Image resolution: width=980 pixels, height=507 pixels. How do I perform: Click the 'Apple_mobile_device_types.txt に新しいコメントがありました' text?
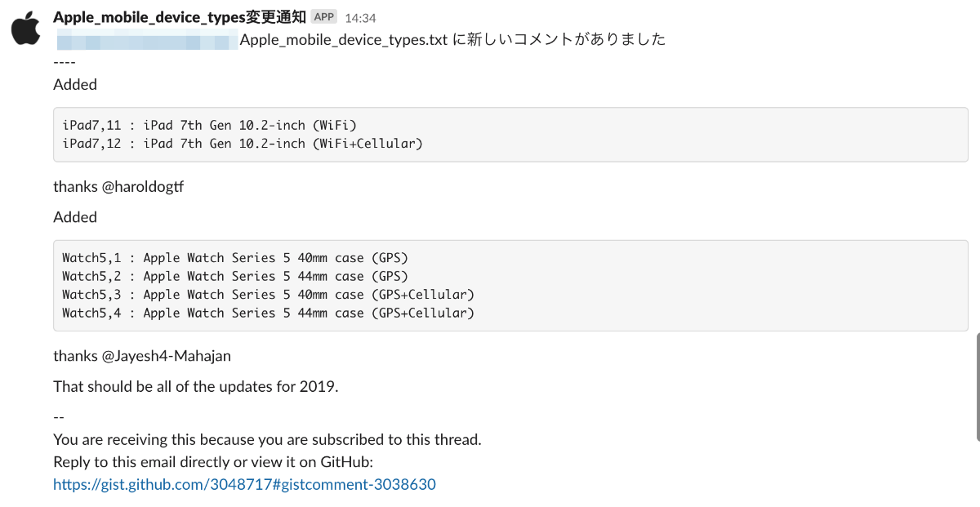(x=452, y=39)
